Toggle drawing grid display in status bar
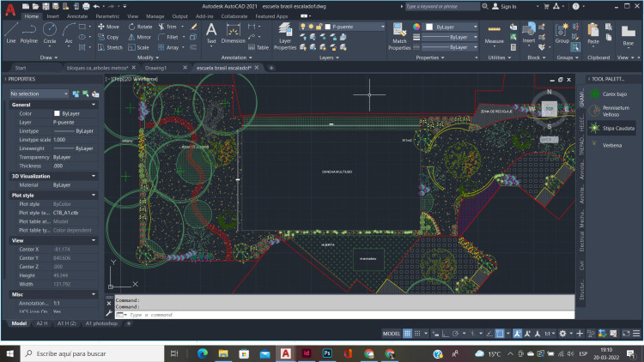Screen dimensions: 644x362 [407, 334]
